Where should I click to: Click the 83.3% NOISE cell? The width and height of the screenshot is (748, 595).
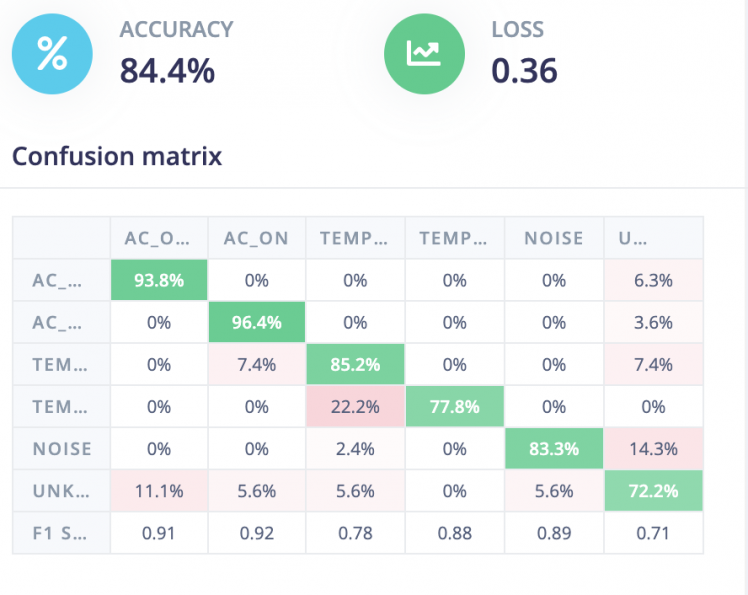point(554,449)
